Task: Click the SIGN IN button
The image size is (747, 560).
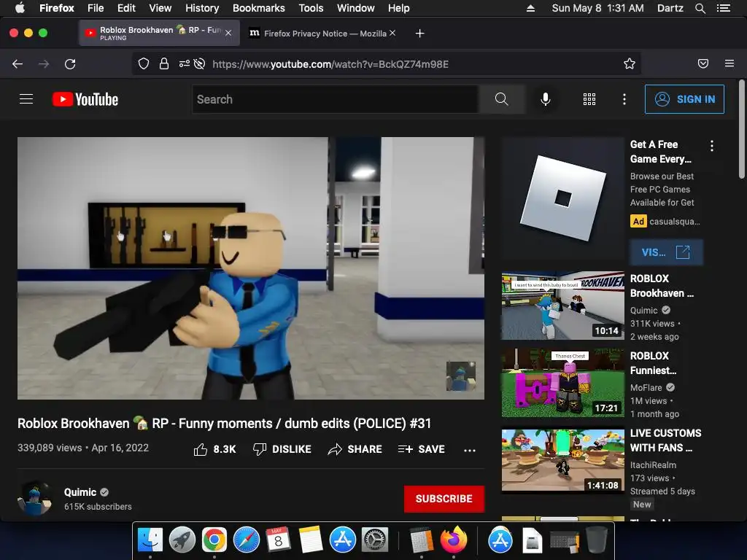Action: 684,99
